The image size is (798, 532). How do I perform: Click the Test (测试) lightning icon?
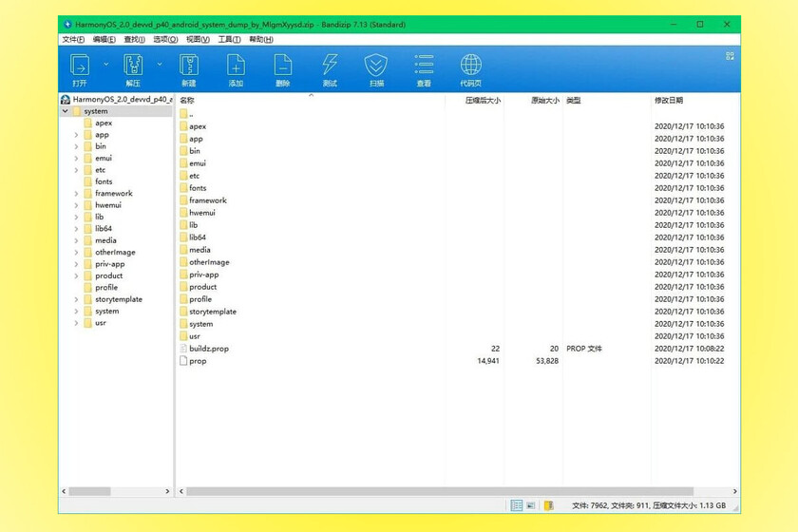[330, 66]
